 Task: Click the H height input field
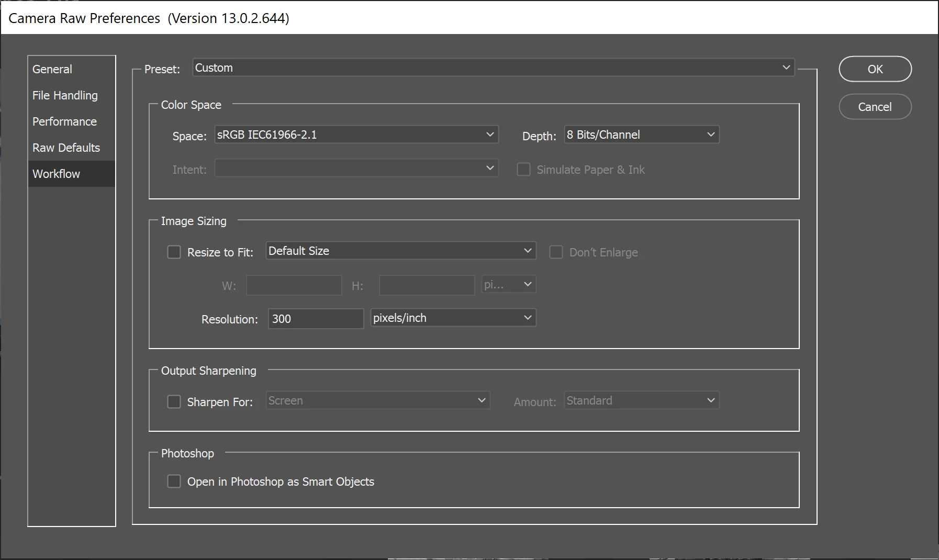tap(427, 285)
